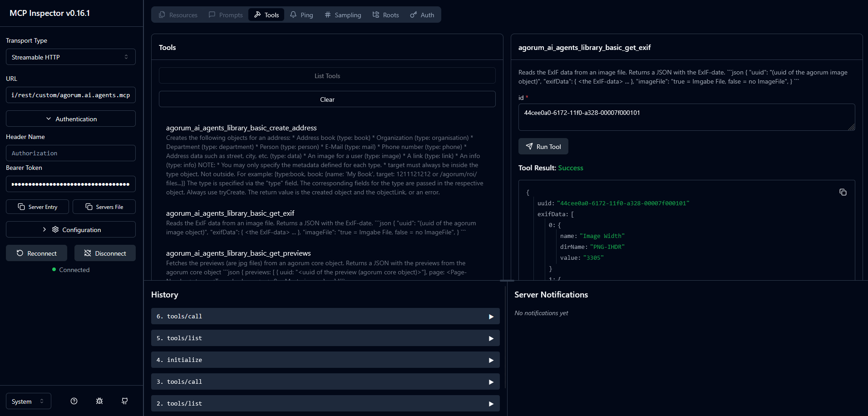
Task: Click the Connected status indicator
Action: pyautogui.click(x=71, y=270)
